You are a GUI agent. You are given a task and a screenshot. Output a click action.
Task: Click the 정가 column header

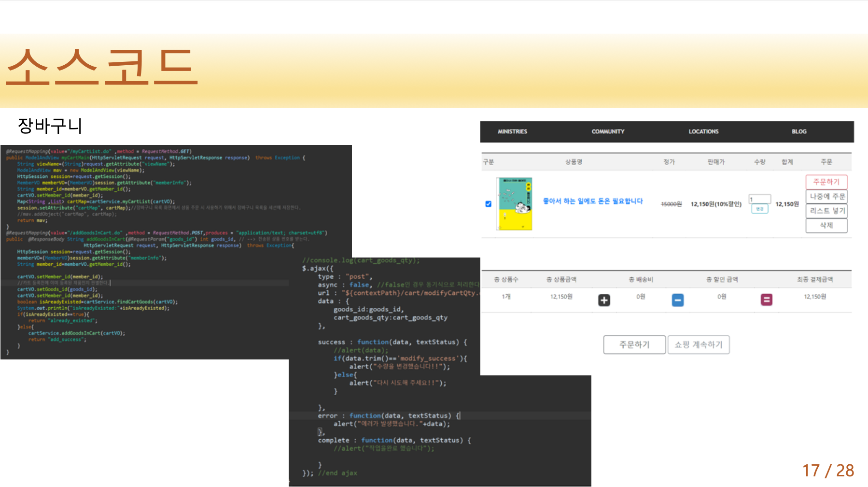click(x=669, y=162)
